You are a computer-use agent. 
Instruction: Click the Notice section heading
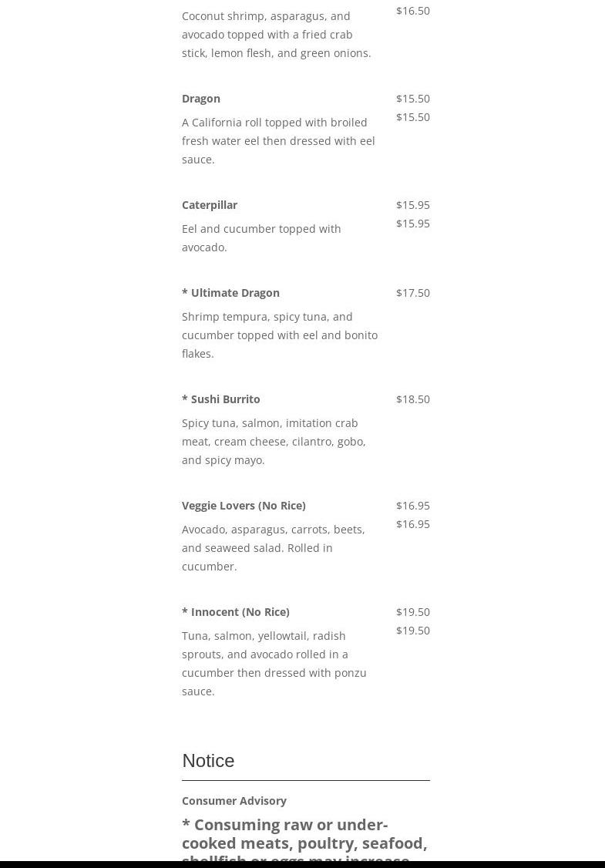(x=208, y=760)
